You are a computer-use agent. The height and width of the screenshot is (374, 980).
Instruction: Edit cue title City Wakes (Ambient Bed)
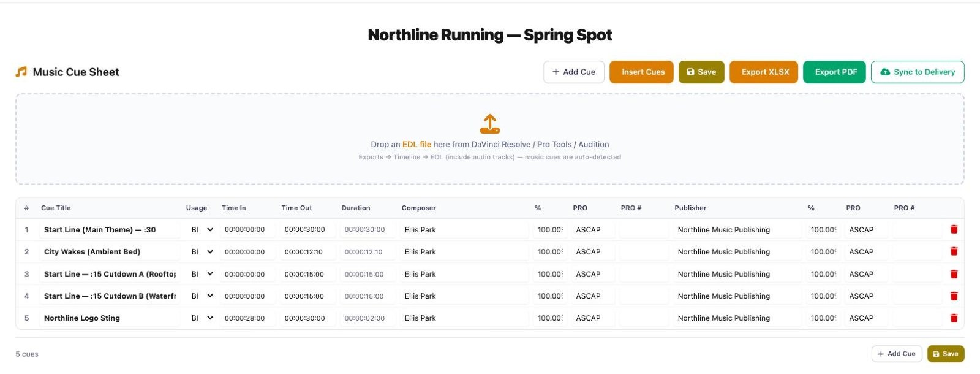pyautogui.click(x=110, y=252)
